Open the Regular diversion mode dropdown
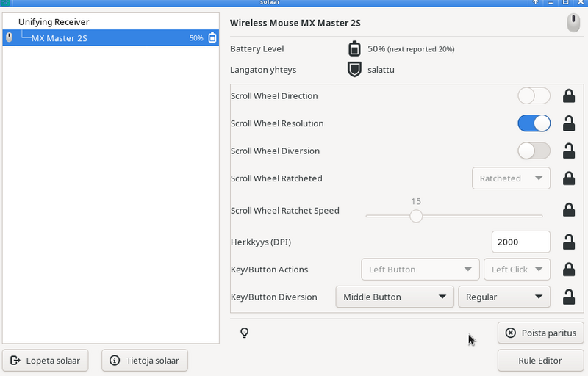 [504, 297]
